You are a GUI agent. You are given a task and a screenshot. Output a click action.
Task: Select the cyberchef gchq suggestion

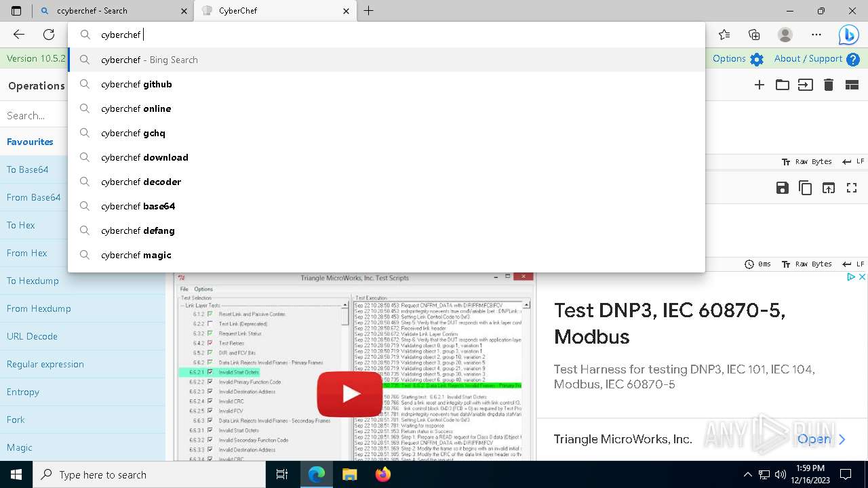pos(387,133)
